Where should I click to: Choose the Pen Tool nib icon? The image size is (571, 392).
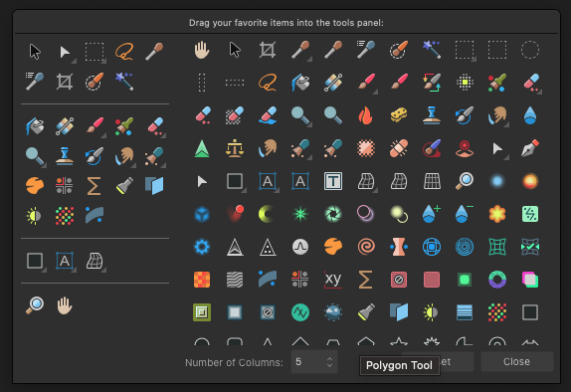pos(530,148)
